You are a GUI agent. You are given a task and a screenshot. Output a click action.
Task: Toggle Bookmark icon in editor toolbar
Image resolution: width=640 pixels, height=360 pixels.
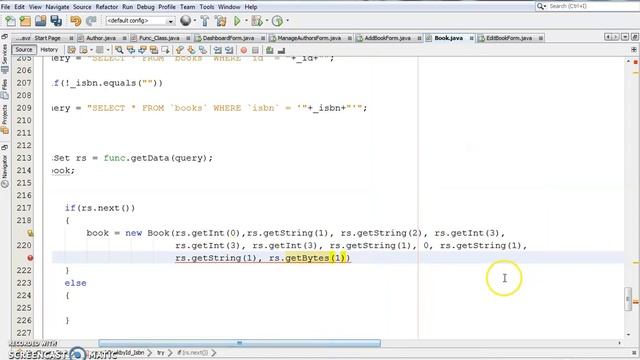(203, 50)
